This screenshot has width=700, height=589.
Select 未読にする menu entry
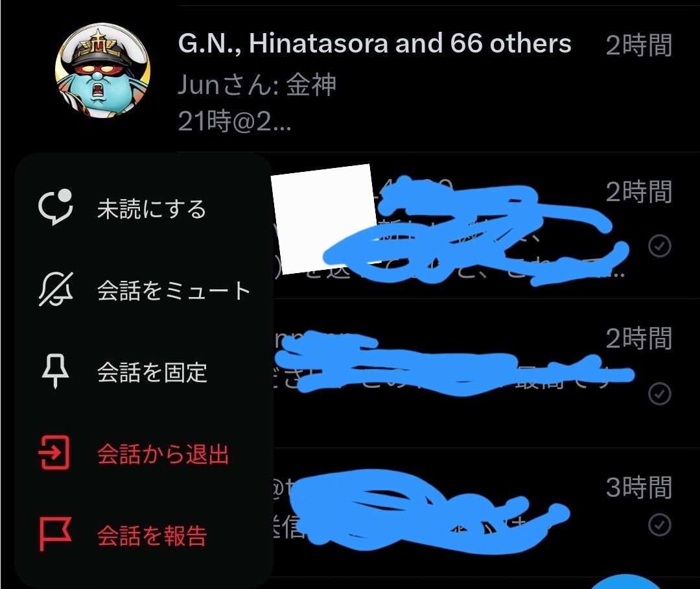click(x=143, y=208)
